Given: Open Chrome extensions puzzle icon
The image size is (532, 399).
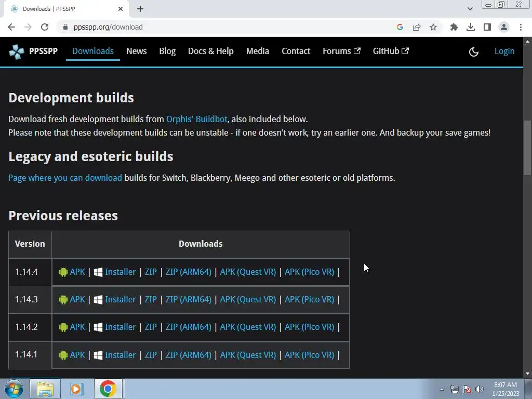Looking at the screenshot, I should coord(454,27).
